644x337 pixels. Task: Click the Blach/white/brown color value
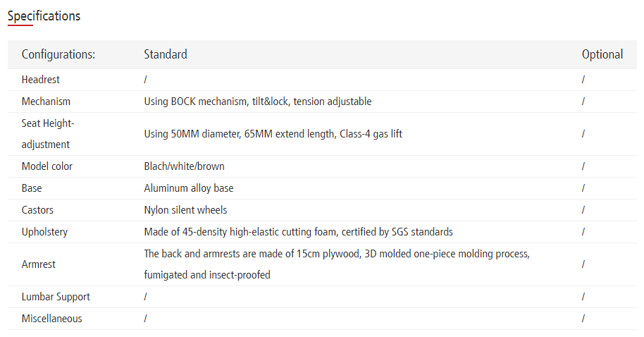[x=184, y=166]
